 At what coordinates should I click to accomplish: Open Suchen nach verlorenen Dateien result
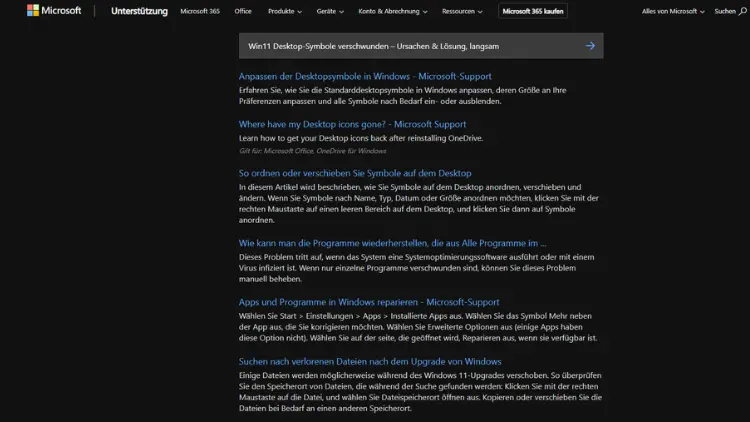370,361
